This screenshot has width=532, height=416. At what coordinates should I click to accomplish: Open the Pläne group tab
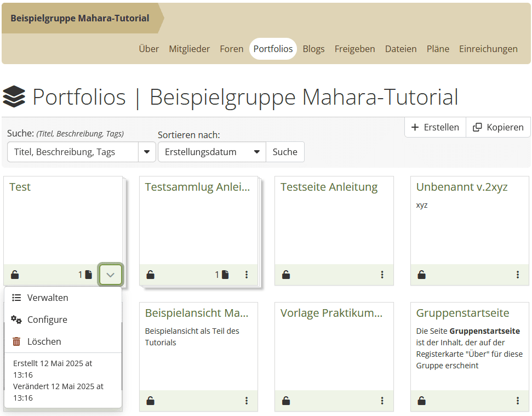(x=438, y=49)
